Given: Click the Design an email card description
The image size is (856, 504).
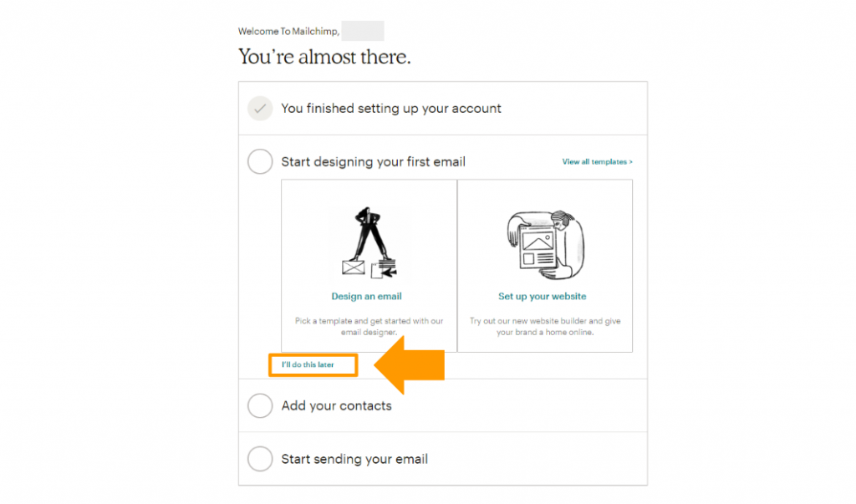Looking at the screenshot, I should pos(369,326).
